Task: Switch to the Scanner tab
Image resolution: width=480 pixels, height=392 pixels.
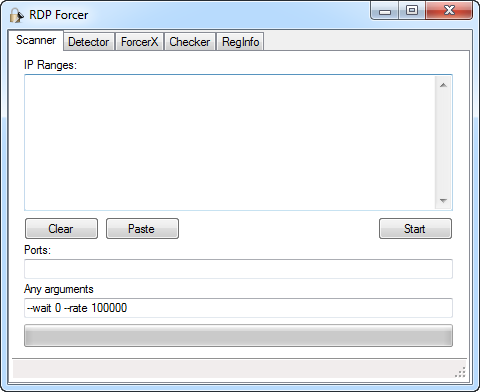Action: pyautogui.click(x=36, y=40)
